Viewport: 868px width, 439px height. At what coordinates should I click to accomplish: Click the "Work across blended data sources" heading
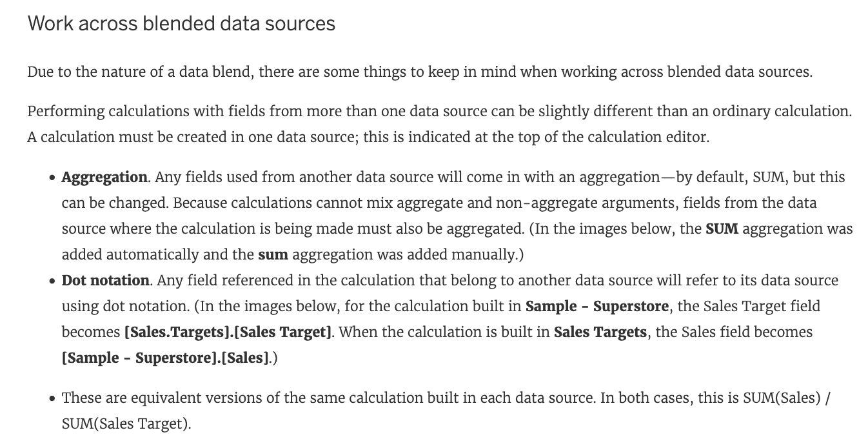point(181,23)
